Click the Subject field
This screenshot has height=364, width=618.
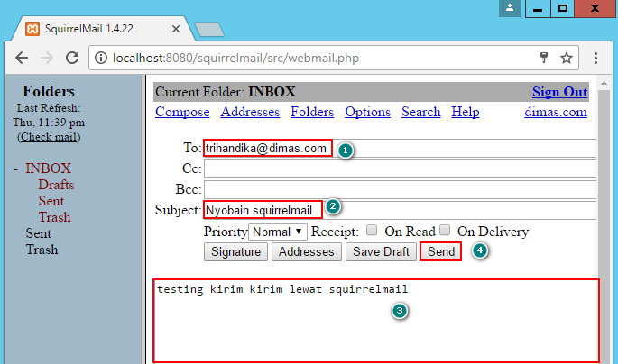[x=400, y=210]
